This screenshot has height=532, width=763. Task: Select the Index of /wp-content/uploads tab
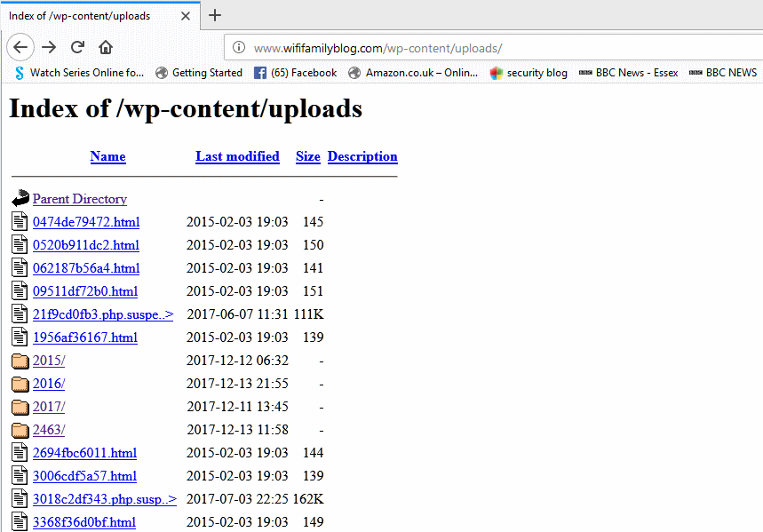99,16
